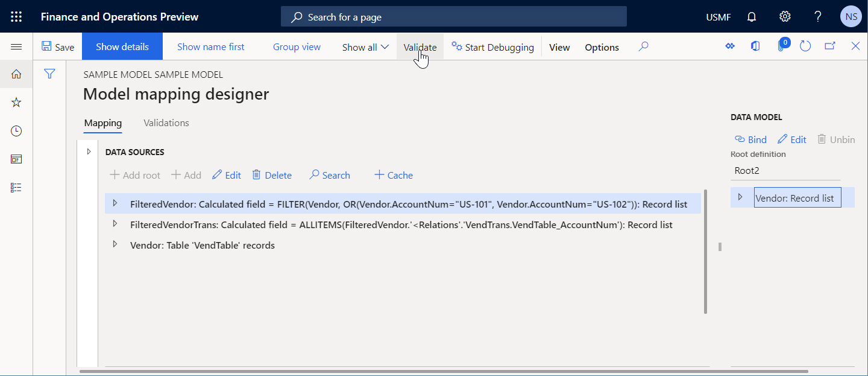Open the Options menu
Screen dimensions: 868x376
click(x=602, y=46)
